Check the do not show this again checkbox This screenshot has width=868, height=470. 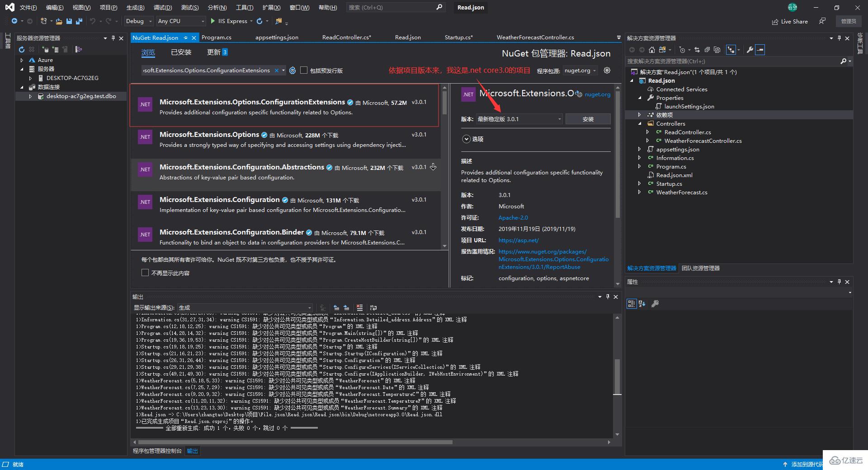[x=145, y=273]
